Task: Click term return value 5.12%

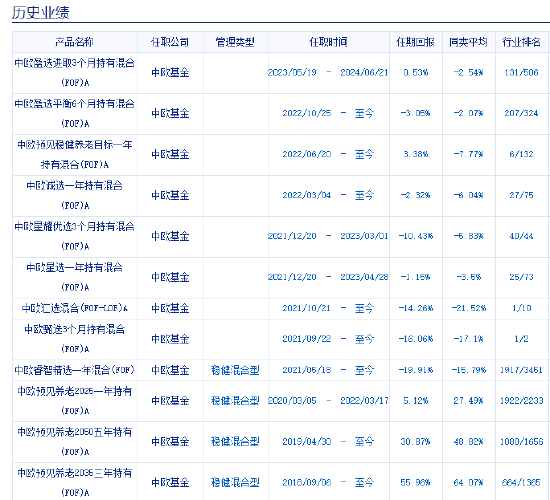Action: coord(416,400)
